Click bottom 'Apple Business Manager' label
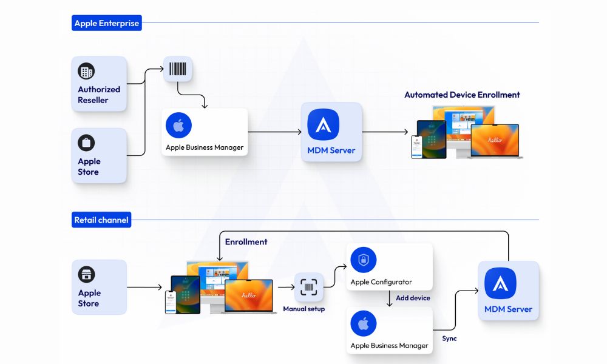The width and height of the screenshot is (607, 364). tap(389, 345)
